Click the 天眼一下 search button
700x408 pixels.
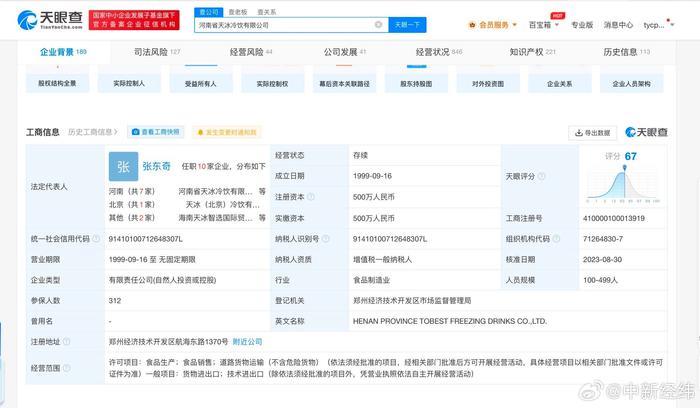coord(407,24)
